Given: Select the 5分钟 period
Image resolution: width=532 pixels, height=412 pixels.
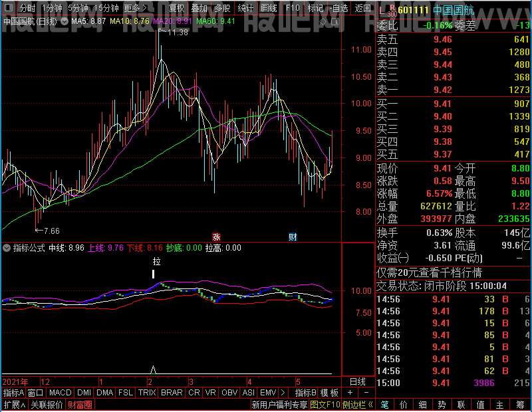Looking at the screenshot, I should coord(78,8).
